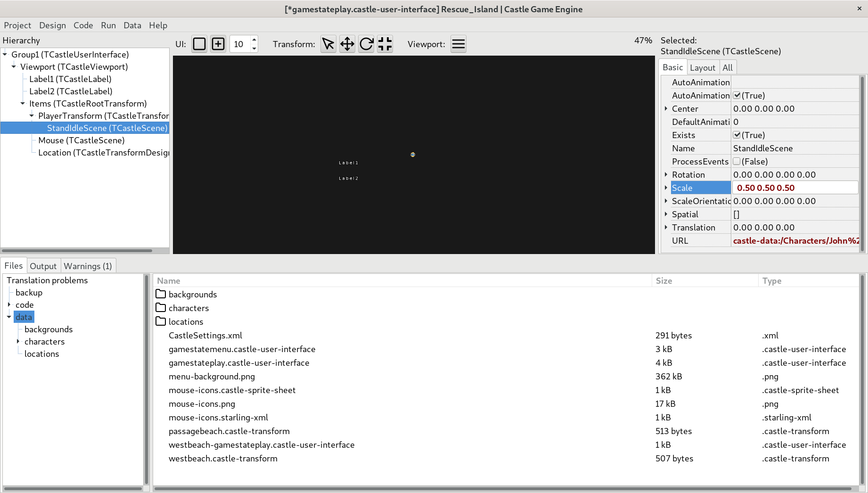Select the Mouse scene in hierarchy
868x493 pixels.
82,140
